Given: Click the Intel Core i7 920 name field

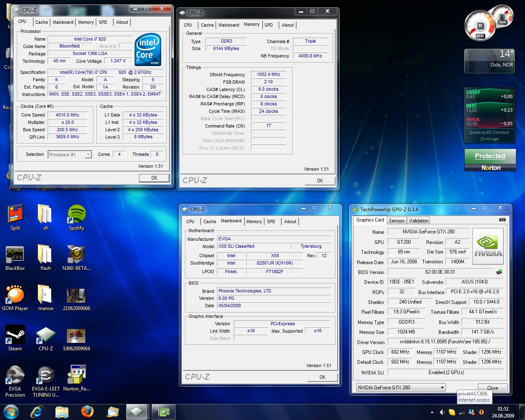Looking at the screenshot, I should pos(90,39).
